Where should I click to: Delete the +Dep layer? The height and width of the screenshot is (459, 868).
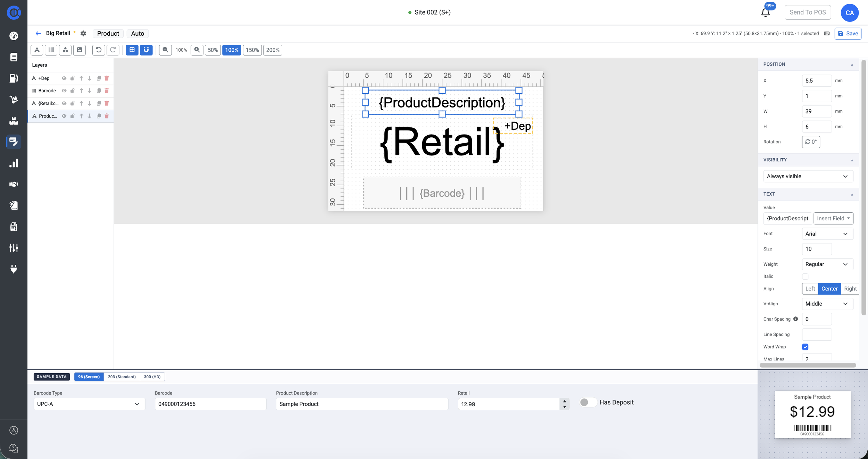coord(107,78)
